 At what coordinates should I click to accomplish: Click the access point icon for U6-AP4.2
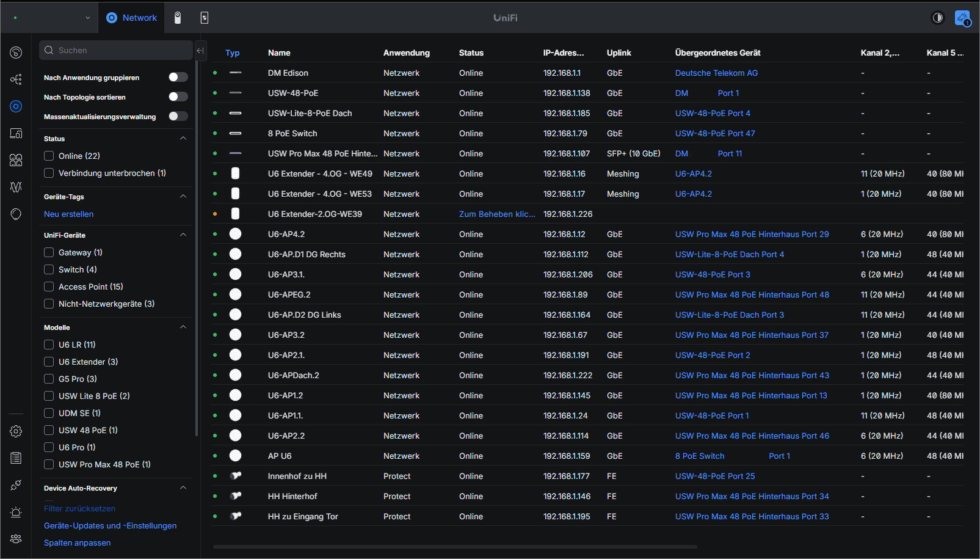[235, 234]
